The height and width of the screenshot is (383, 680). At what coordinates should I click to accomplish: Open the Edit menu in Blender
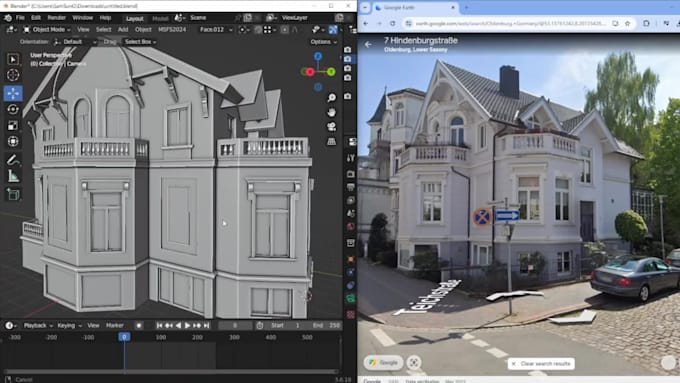[x=36, y=18]
